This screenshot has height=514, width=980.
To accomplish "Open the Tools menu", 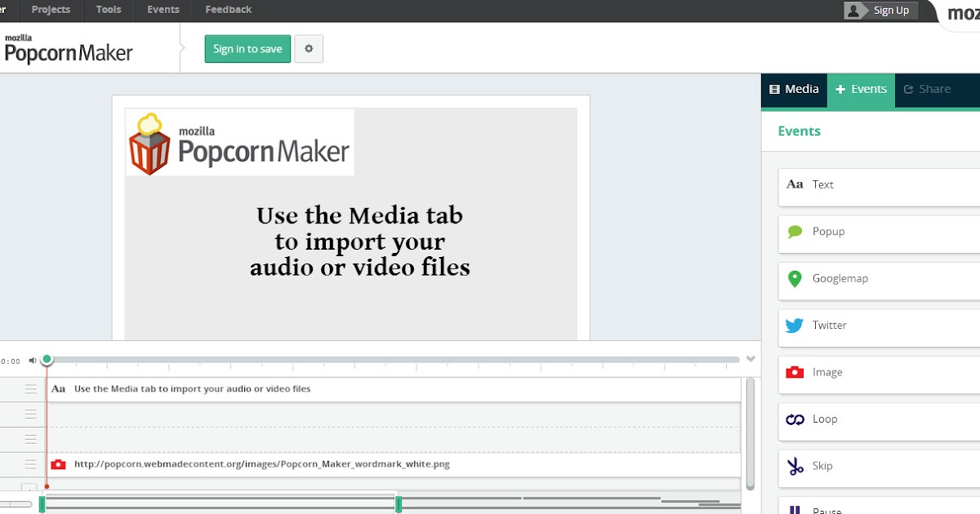I will pyautogui.click(x=108, y=10).
